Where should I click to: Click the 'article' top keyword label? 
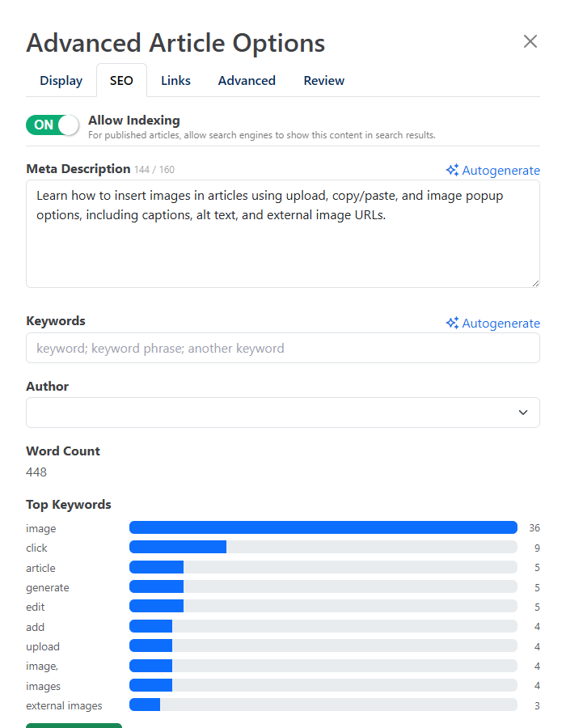coord(40,568)
